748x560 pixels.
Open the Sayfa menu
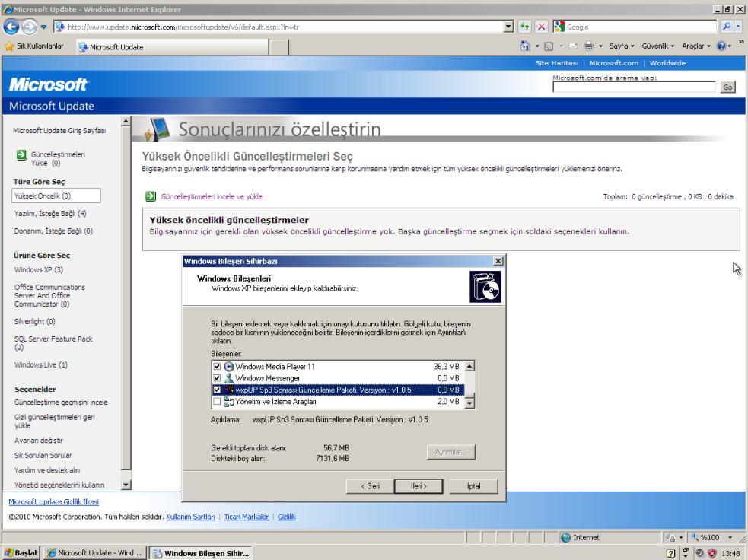point(622,46)
